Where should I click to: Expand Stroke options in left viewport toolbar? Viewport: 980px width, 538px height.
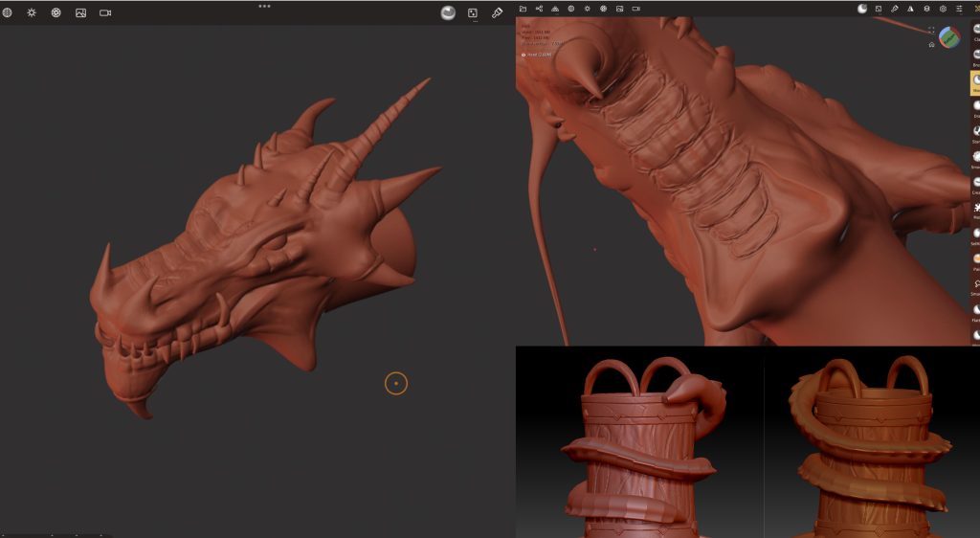[x=473, y=12]
